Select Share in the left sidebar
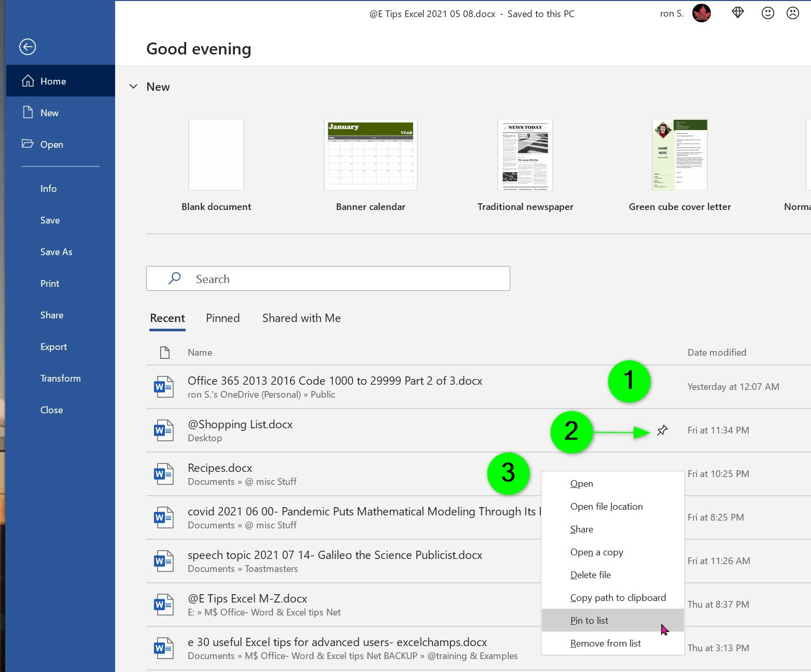The width and height of the screenshot is (811, 672). tap(61, 315)
